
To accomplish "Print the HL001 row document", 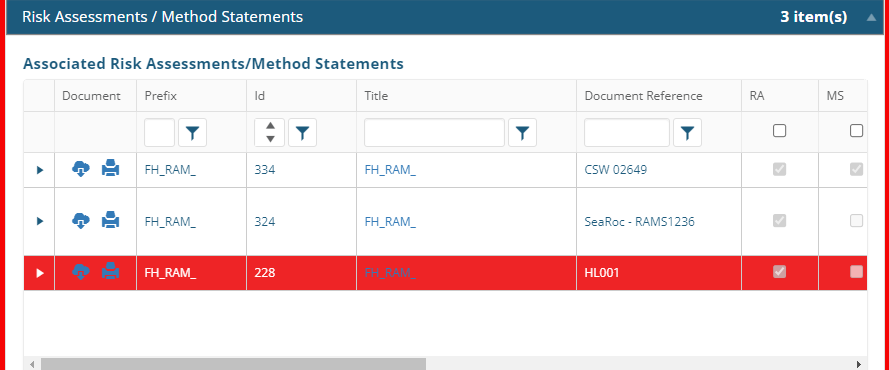I will pos(111,272).
